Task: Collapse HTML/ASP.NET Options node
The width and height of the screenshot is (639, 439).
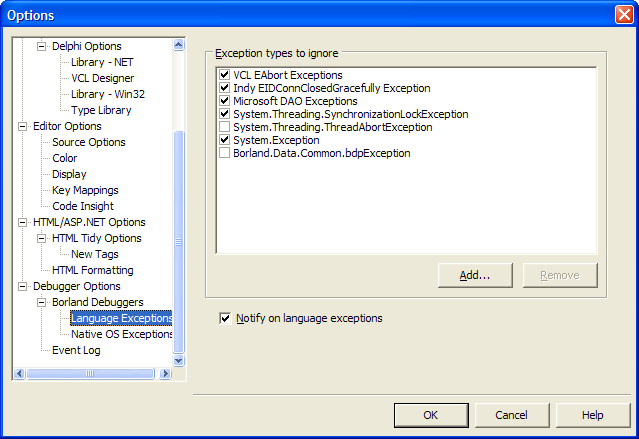Action: click(x=22, y=222)
